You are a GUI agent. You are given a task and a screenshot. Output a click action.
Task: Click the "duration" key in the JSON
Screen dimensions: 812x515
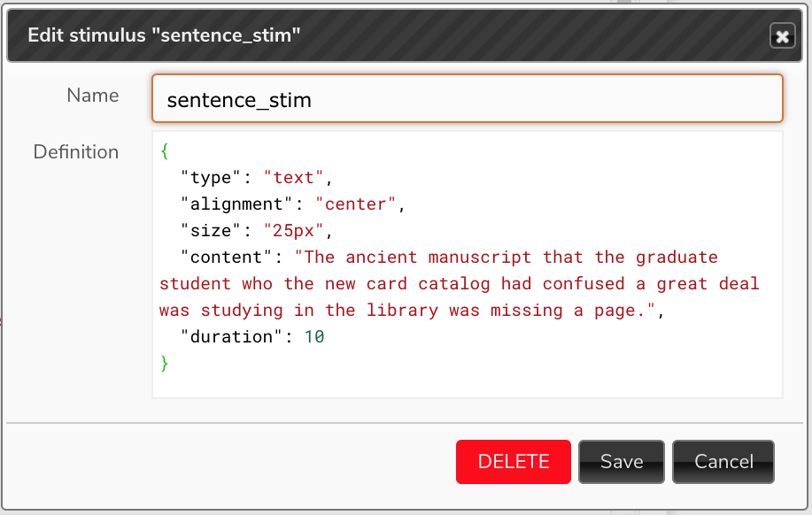[231, 337]
